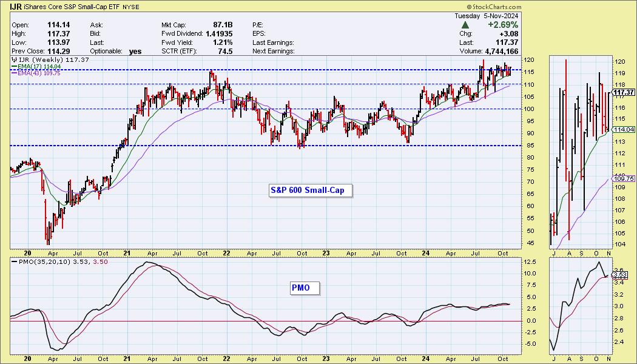Click the EMA(17) 114.04 legend entry
The width and height of the screenshot is (637, 364).
(x=35, y=66)
